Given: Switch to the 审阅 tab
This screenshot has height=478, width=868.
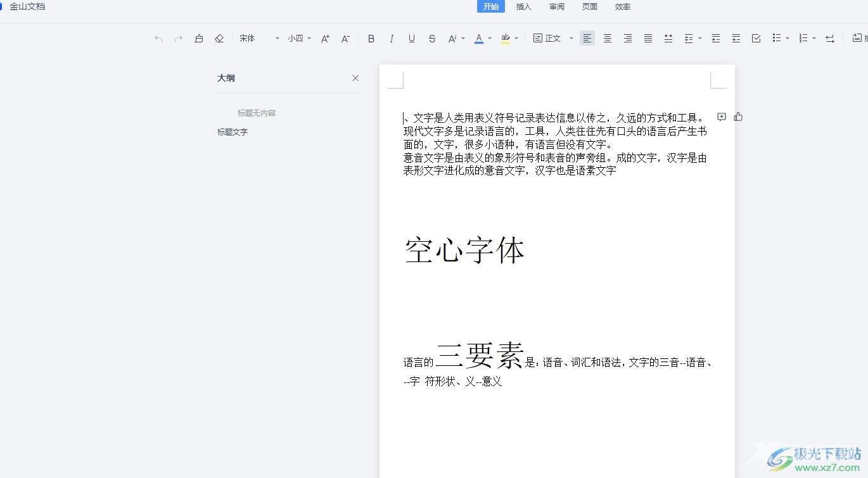Looking at the screenshot, I should tap(557, 6).
